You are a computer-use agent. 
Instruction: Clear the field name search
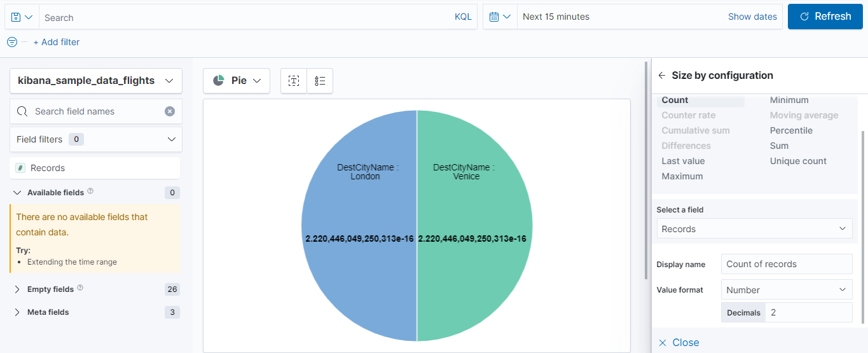click(170, 111)
